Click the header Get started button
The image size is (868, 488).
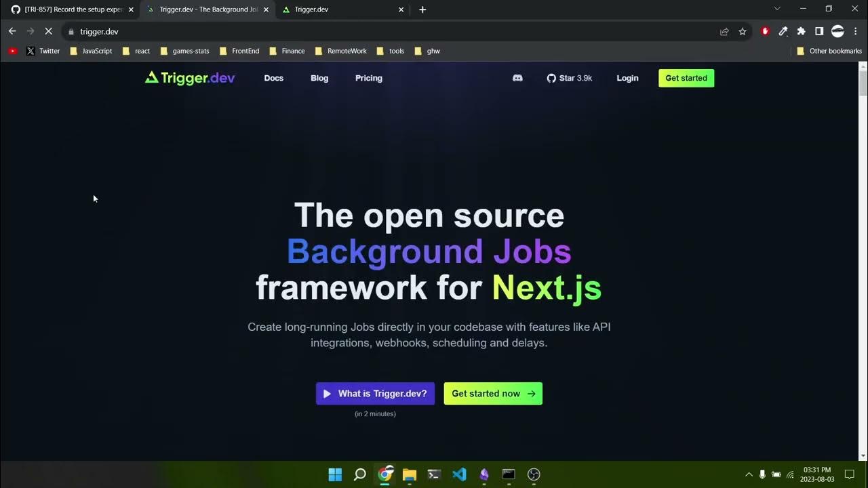pyautogui.click(x=686, y=78)
